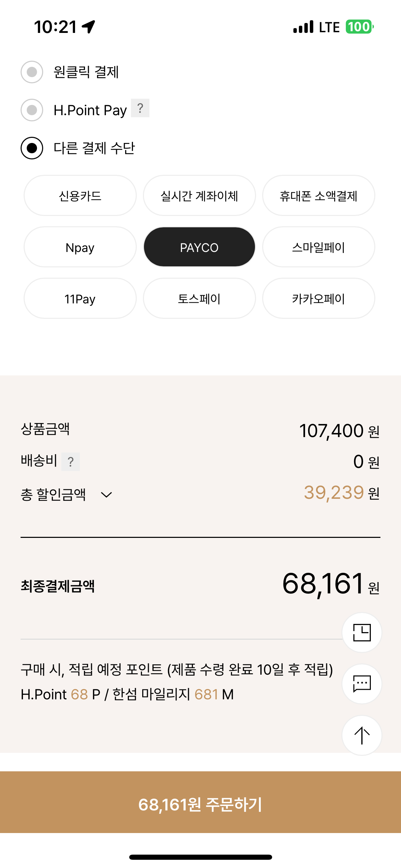The height and width of the screenshot is (868, 401).
Task: Select Npay as payment method
Action: tap(80, 247)
